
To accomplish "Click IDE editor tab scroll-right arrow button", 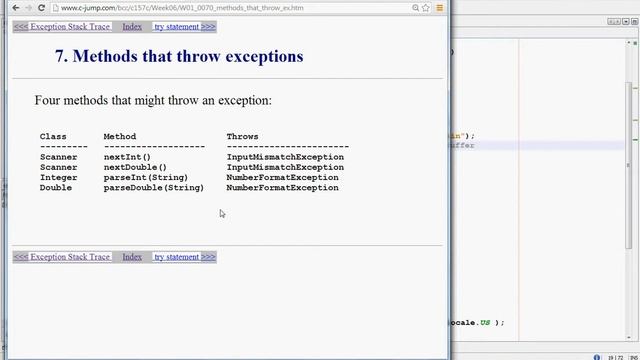I will (617, 21).
